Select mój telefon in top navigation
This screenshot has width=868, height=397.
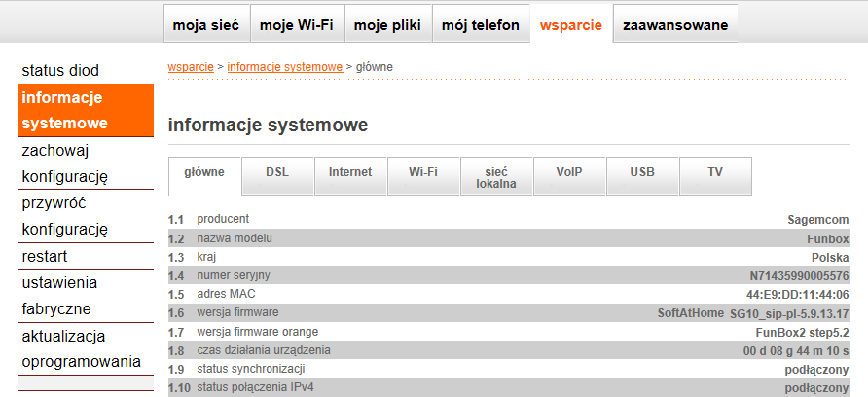[x=481, y=25]
